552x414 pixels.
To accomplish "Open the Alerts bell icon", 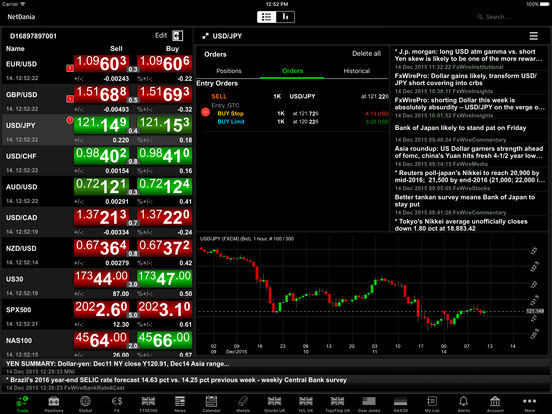I will tap(463, 404).
